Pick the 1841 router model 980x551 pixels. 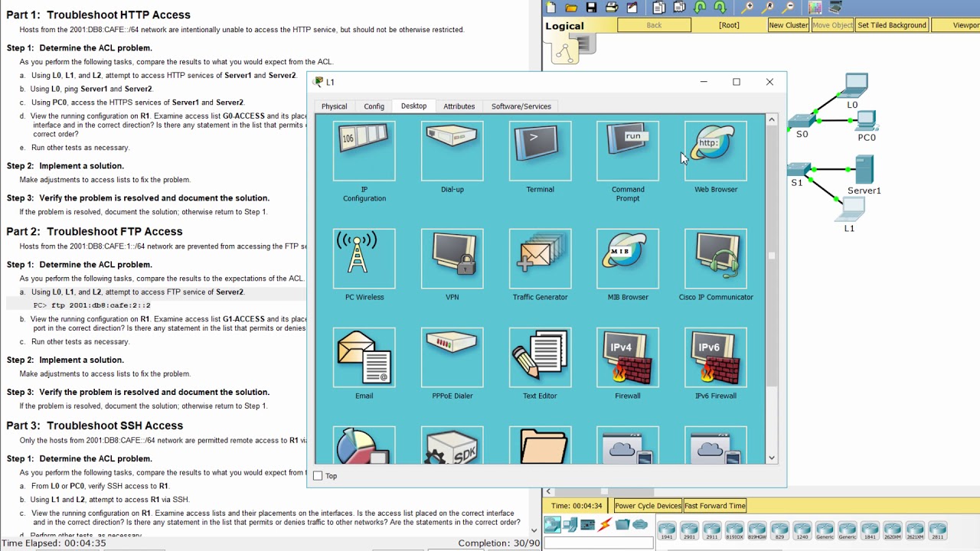tap(870, 530)
